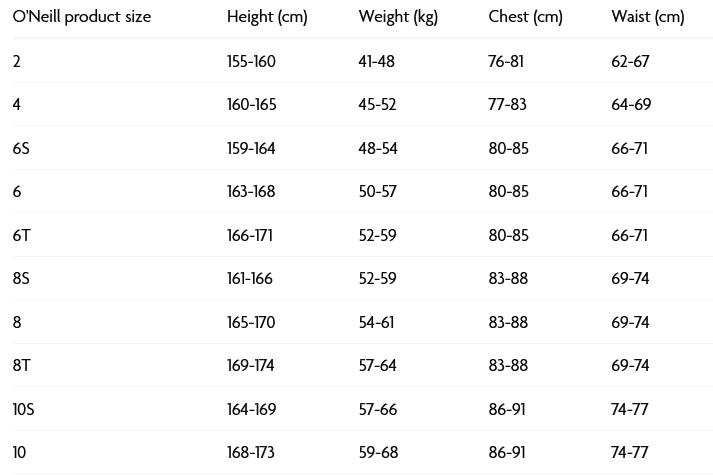This screenshot has height=475, width=713.
Task: Click the chest cell reading 77-83
Action: click(508, 104)
